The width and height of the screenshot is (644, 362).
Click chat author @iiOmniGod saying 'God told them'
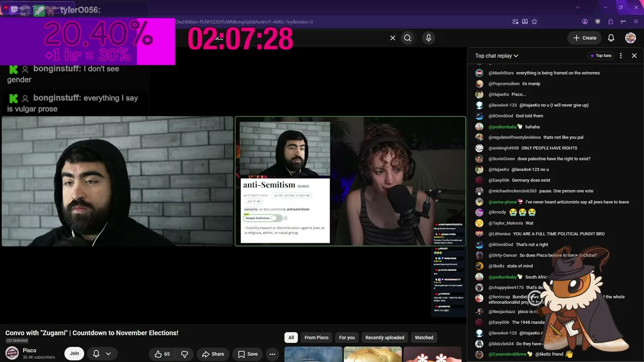(501, 116)
